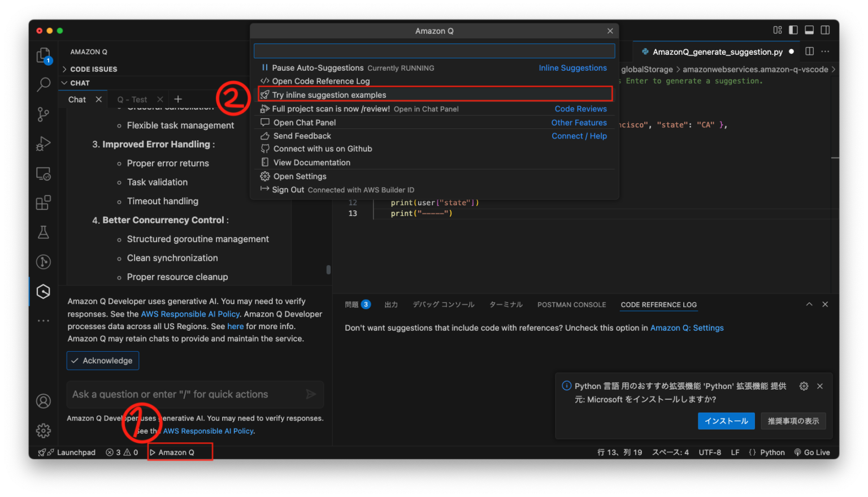This screenshot has height=497, width=868.
Task: Open the AWS Responsible AI Policy link
Action: click(190, 314)
